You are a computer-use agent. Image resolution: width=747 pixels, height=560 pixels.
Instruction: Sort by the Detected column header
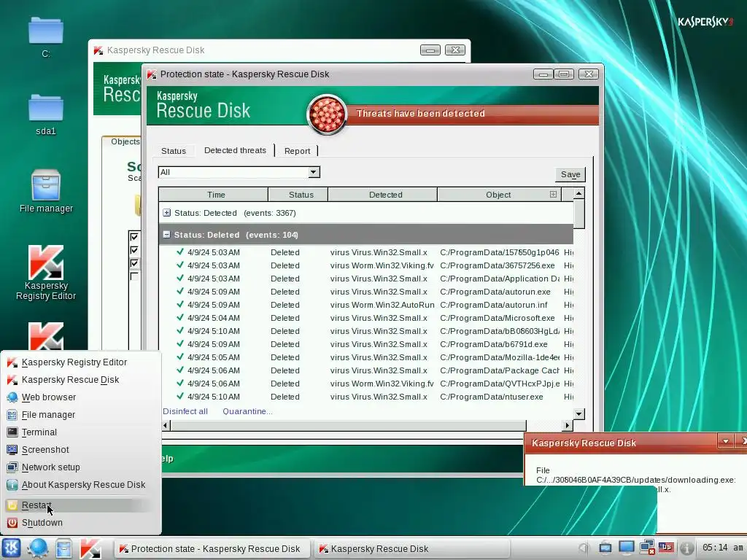point(382,195)
